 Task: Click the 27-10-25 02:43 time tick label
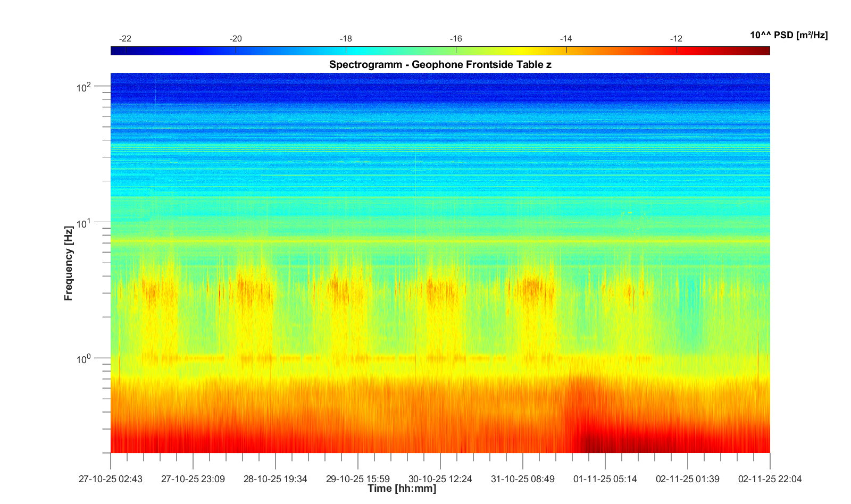pyautogui.click(x=111, y=479)
